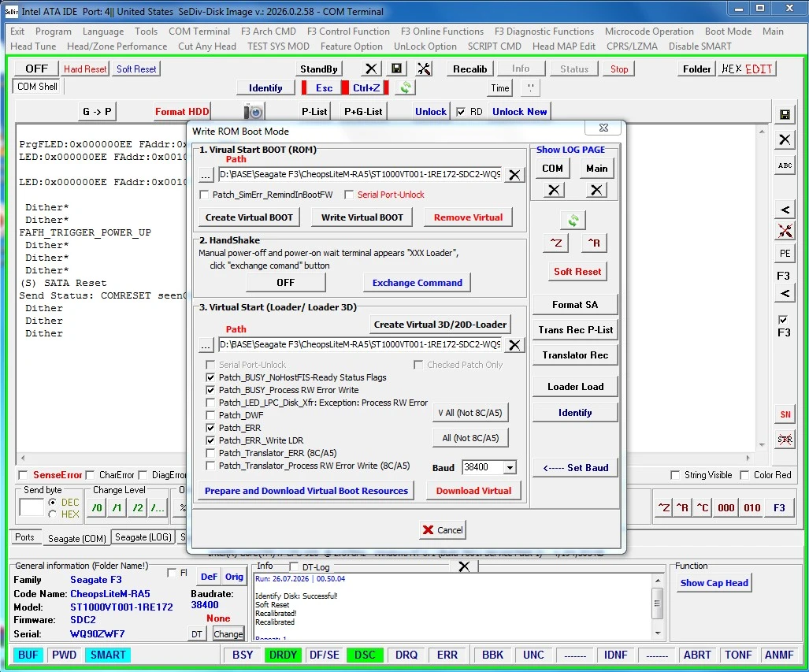Open Microcode Operation menu
This screenshot has width=809, height=672.
(x=649, y=32)
